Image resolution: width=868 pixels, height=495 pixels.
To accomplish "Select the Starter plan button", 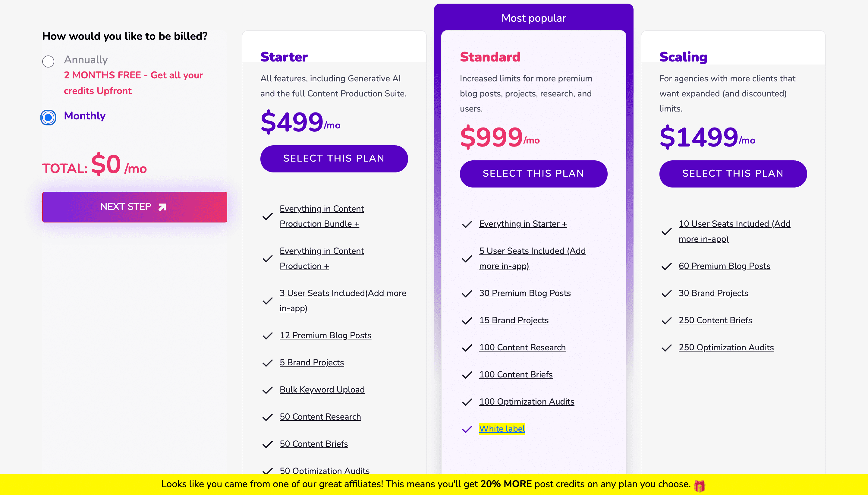I will [334, 159].
